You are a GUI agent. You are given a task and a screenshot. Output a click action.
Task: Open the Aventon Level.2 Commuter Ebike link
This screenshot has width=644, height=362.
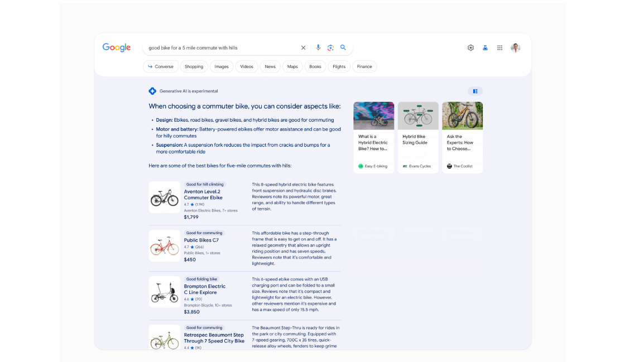tap(203, 195)
